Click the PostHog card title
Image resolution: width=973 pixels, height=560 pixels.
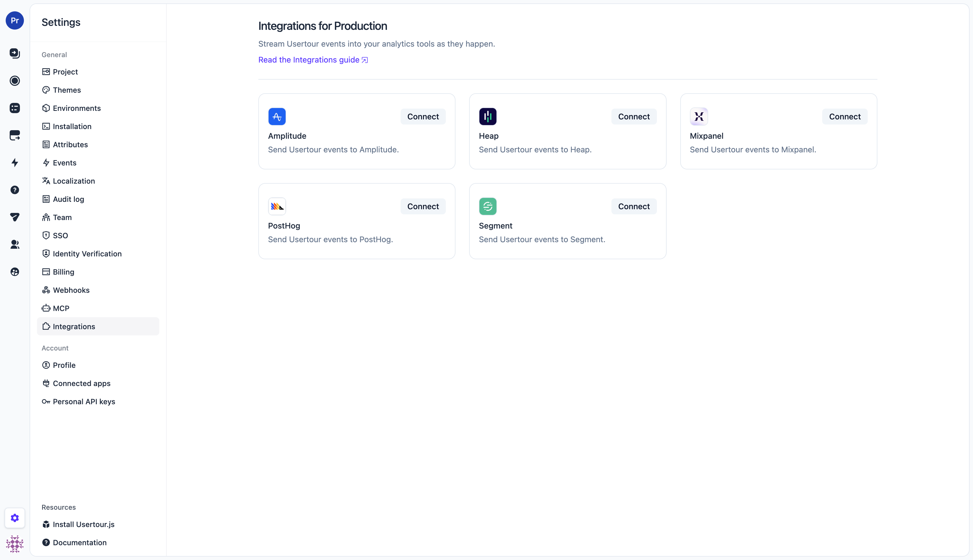point(284,226)
